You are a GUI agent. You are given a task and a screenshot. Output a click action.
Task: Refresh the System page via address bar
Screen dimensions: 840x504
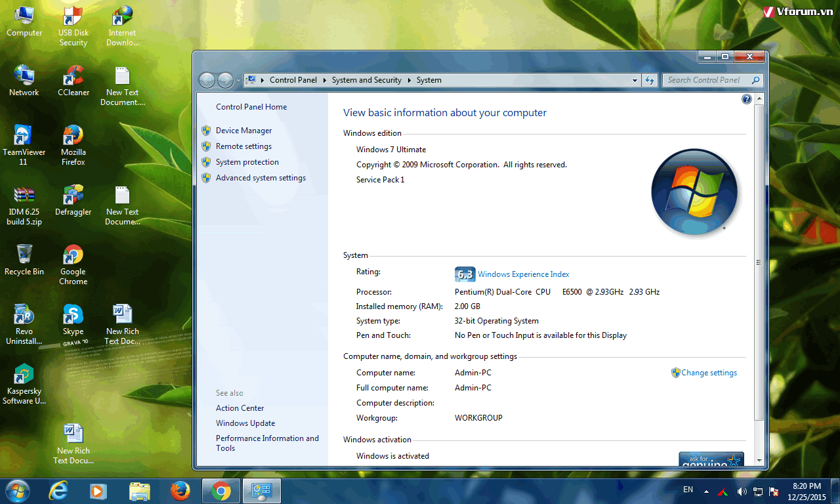(x=650, y=80)
